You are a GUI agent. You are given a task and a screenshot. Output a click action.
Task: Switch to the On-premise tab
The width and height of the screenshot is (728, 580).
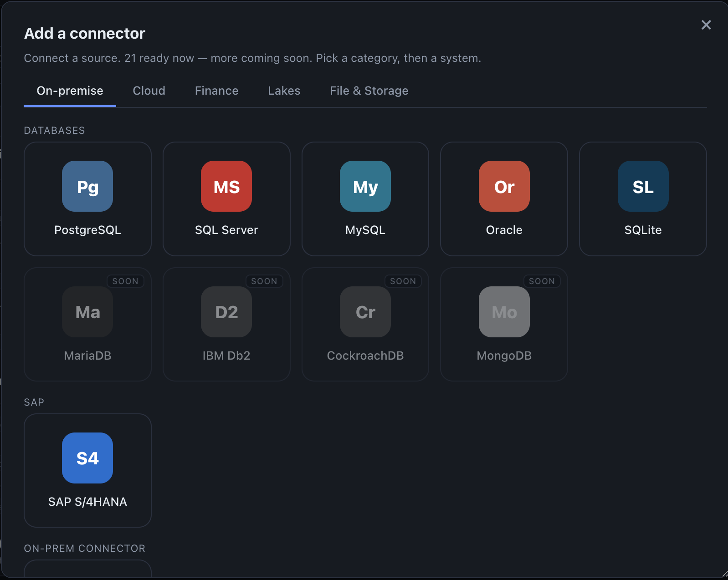70,91
